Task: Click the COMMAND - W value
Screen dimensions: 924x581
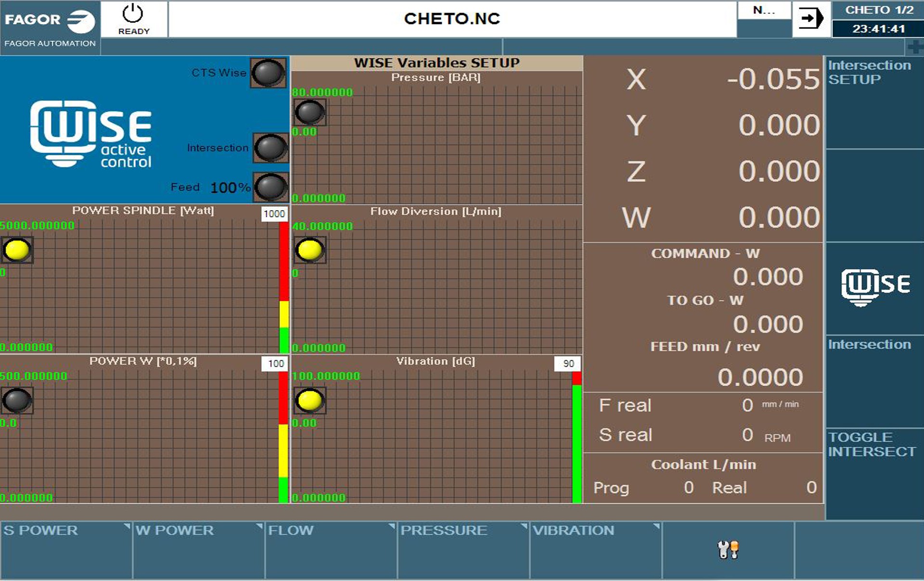Action: (x=768, y=277)
